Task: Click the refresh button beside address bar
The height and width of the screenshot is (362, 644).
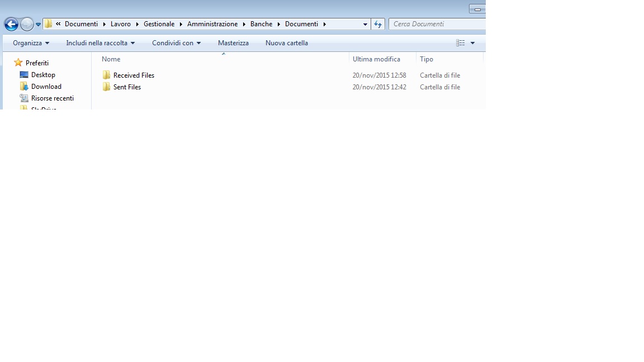Action: (x=378, y=24)
